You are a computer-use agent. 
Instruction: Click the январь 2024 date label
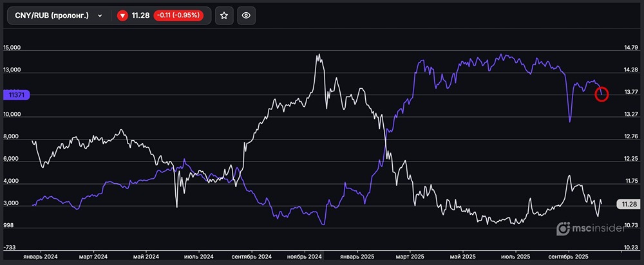40,256
